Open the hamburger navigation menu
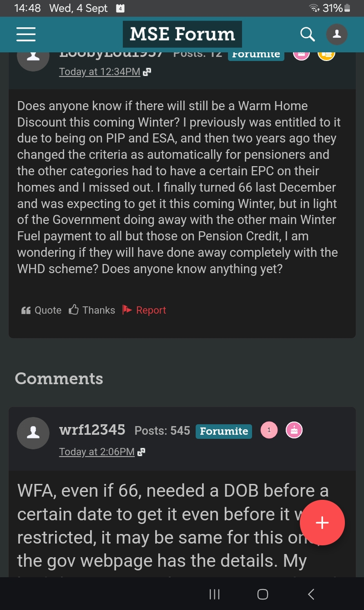This screenshot has width=364, height=610. pyautogui.click(x=26, y=35)
